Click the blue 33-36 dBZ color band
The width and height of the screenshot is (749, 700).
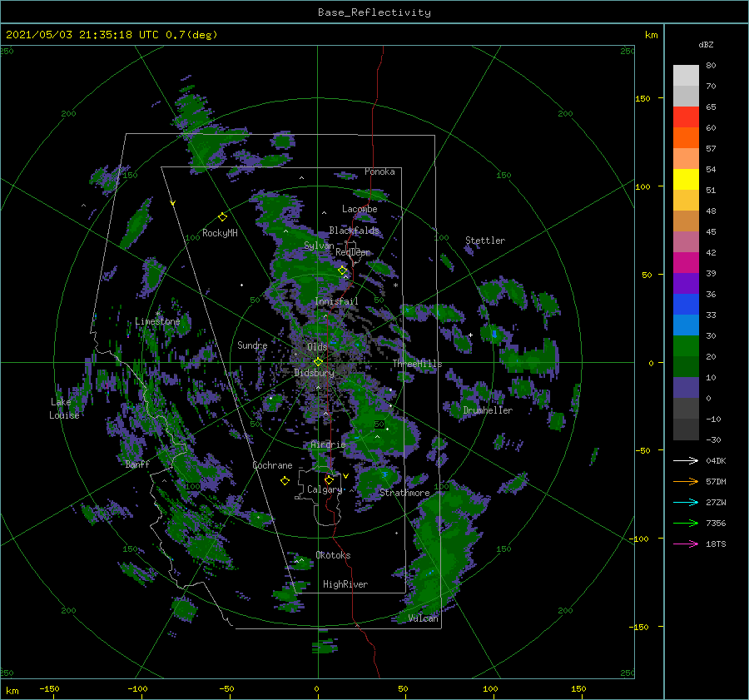pyautogui.click(x=686, y=305)
